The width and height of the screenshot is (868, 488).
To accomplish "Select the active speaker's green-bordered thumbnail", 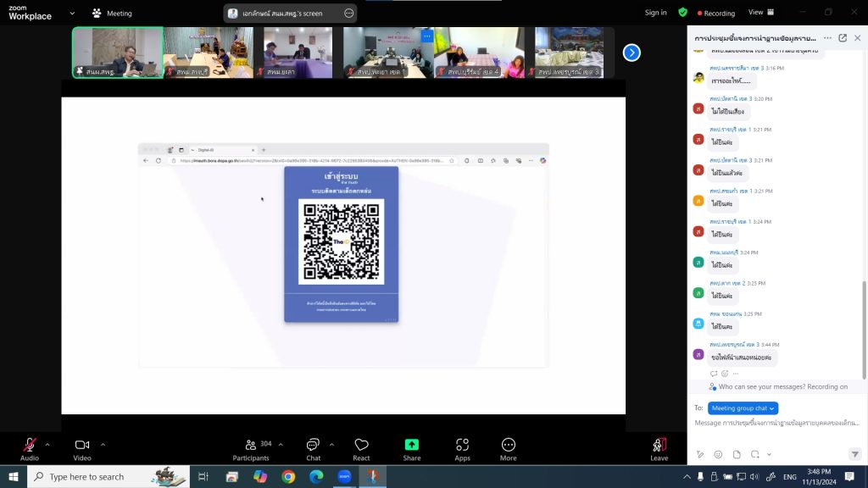I will [x=118, y=53].
